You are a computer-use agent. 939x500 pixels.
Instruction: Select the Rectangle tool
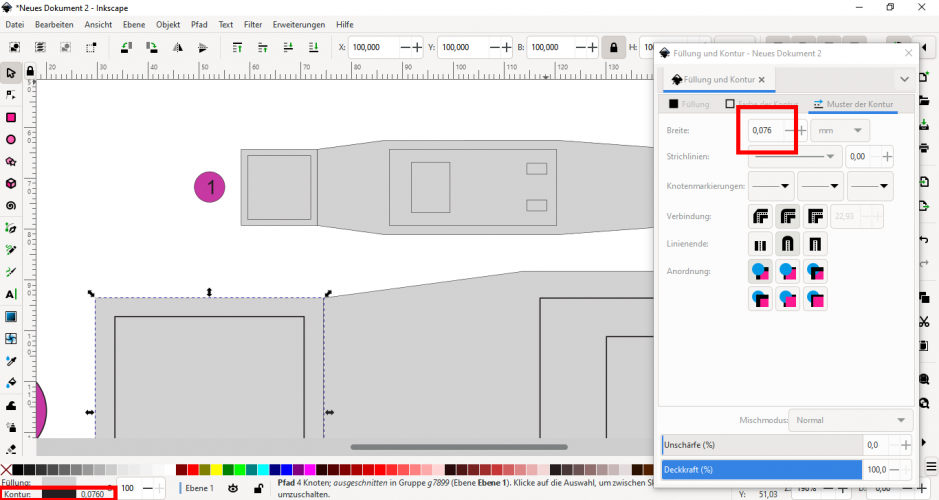click(x=11, y=117)
